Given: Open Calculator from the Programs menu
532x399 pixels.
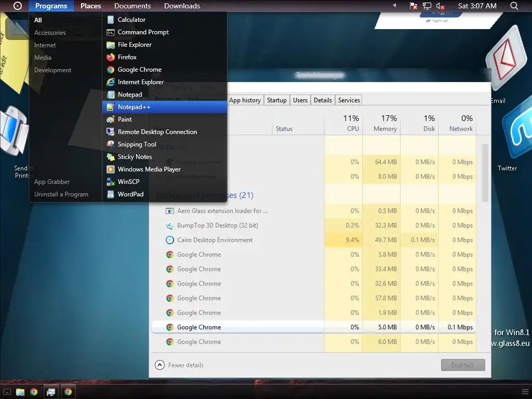Looking at the screenshot, I should 164,20.
